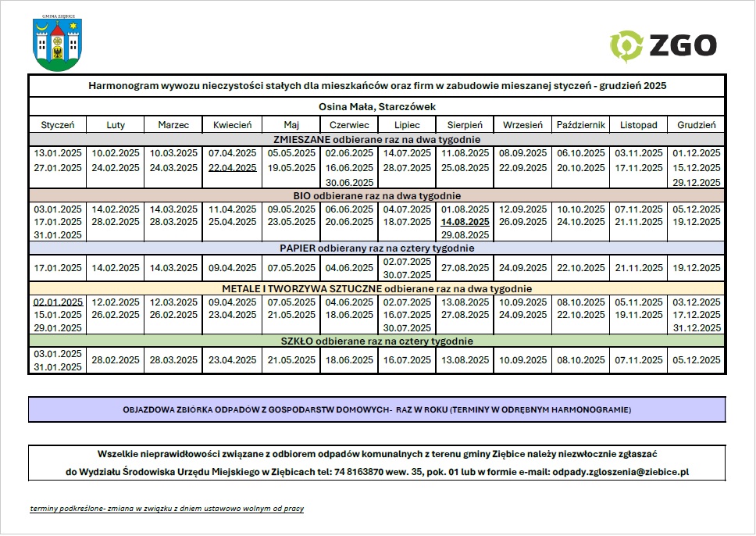
Task: Select the date 12.02.2025 under METALE
Action: pyautogui.click(x=116, y=302)
